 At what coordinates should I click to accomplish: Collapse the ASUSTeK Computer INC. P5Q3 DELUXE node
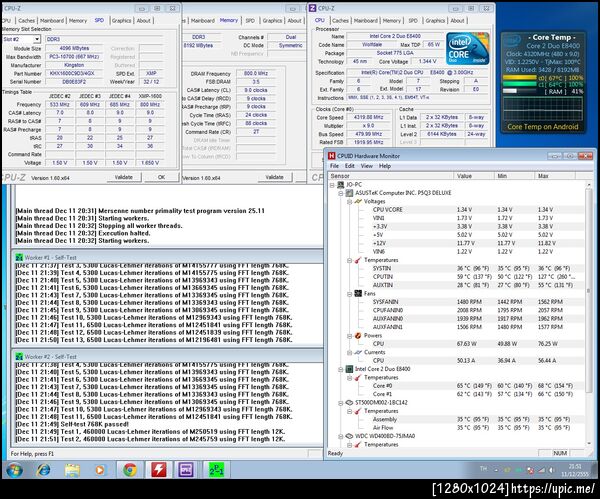[341, 193]
